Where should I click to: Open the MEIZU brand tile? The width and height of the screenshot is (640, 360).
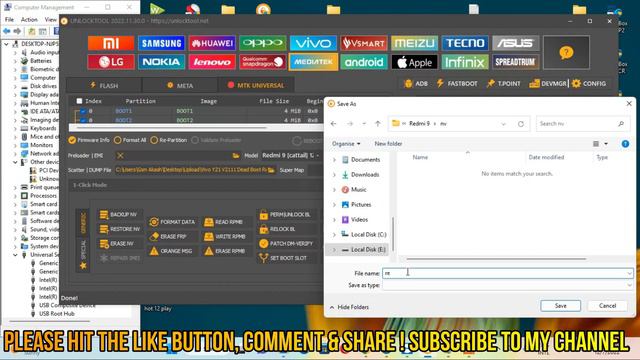click(x=414, y=43)
